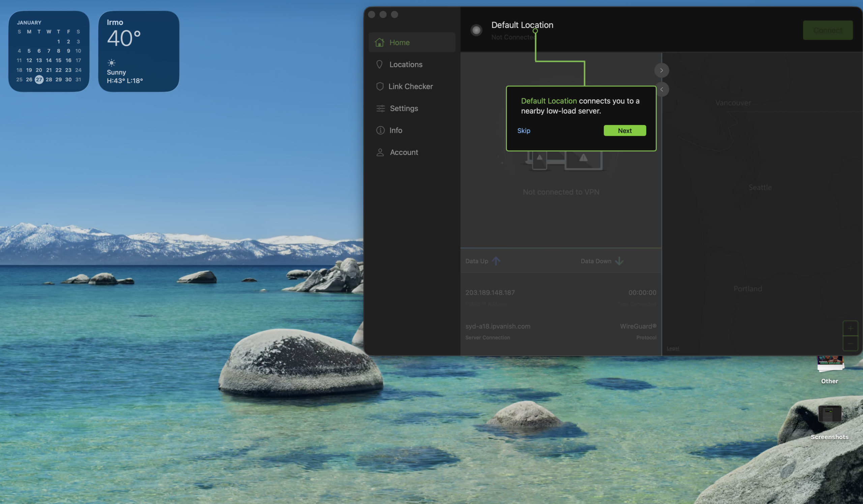Select the Link Checker shield icon
This screenshot has width=863, height=504.
(380, 86)
